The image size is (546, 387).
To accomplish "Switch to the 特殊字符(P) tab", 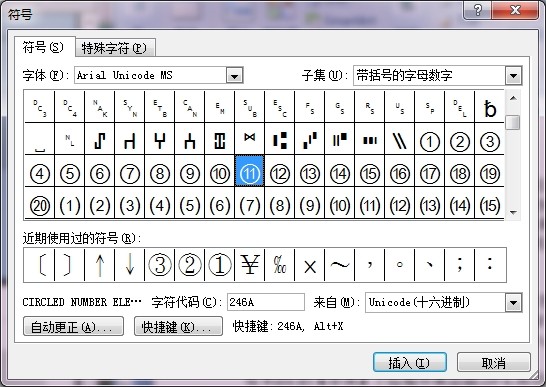I will coord(115,48).
